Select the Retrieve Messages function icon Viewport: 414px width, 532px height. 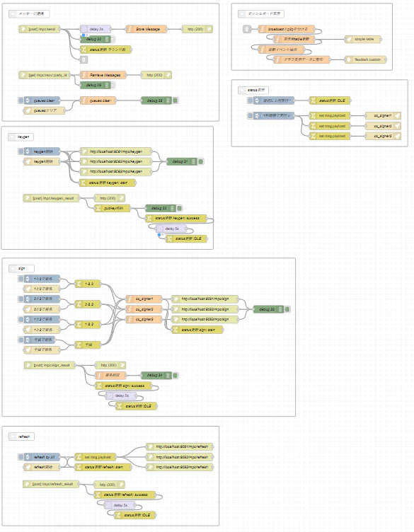pos(84,75)
